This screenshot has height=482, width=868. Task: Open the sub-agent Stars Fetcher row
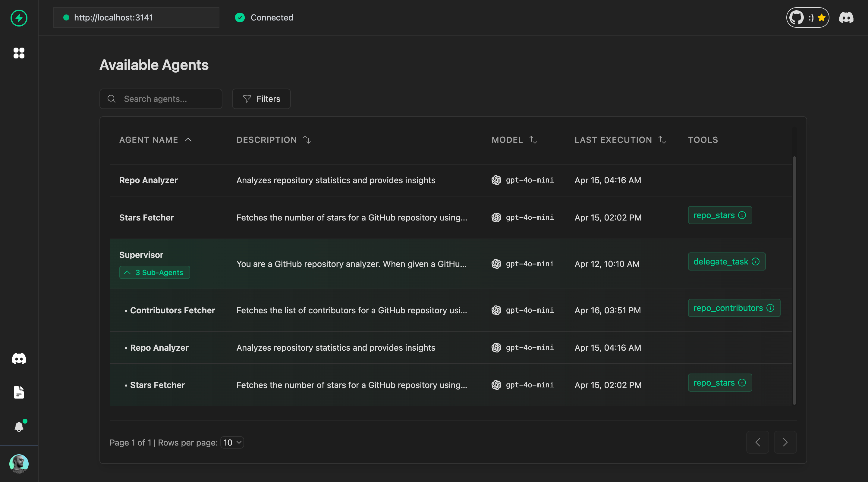click(451, 385)
